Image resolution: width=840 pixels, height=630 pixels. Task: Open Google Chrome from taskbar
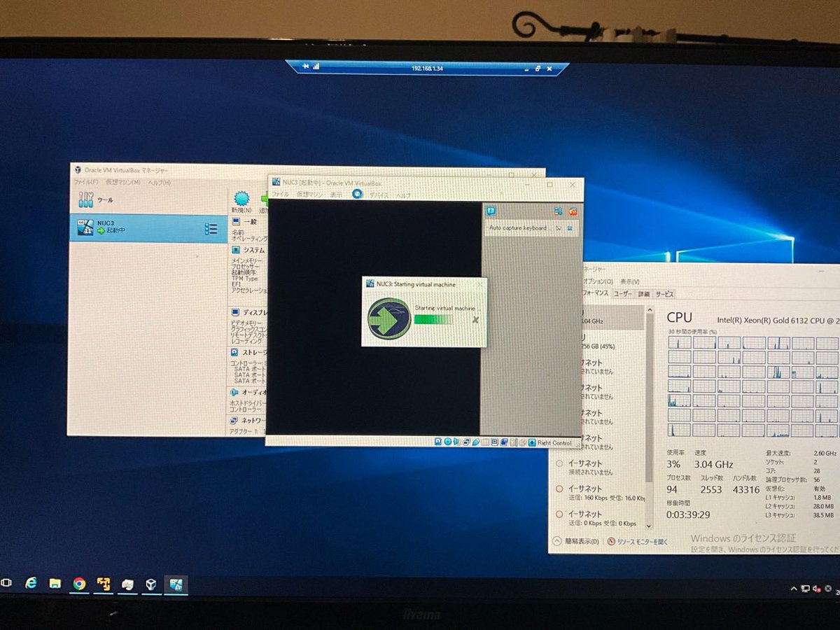pyautogui.click(x=79, y=584)
